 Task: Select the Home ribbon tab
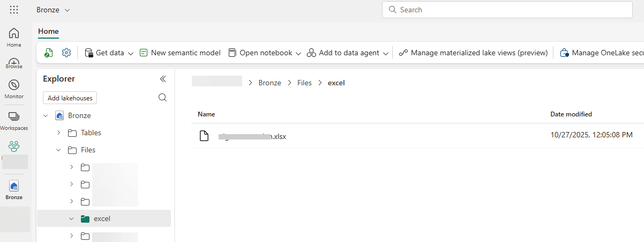pyautogui.click(x=48, y=32)
